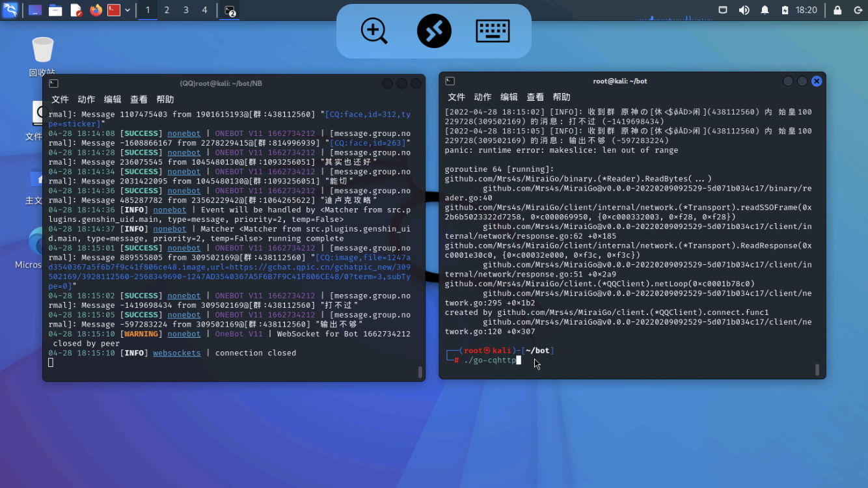Screen dimensions: 868x488
Task: Switch to workspace 1
Action: tap(148, 10)
